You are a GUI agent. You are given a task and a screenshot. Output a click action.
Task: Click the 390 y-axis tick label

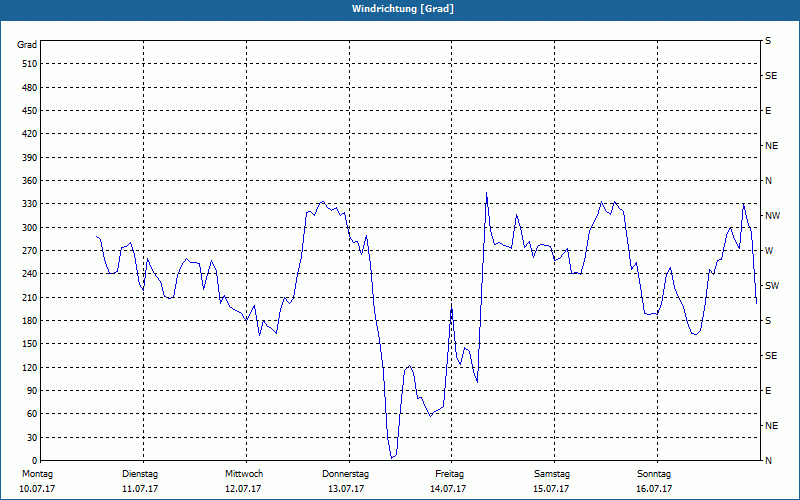30,158
